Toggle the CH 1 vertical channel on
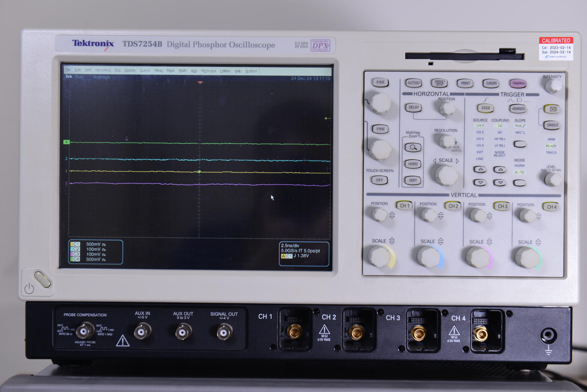Viewport: 587px width, 392px height. (404, 205)
